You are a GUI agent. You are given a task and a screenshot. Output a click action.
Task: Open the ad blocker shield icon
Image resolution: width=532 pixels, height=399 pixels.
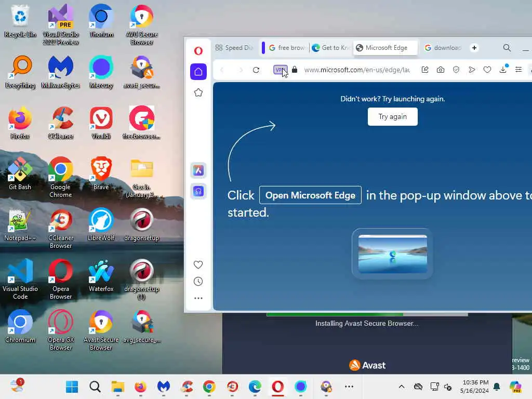pyautogui.click(x=456, y=70)
